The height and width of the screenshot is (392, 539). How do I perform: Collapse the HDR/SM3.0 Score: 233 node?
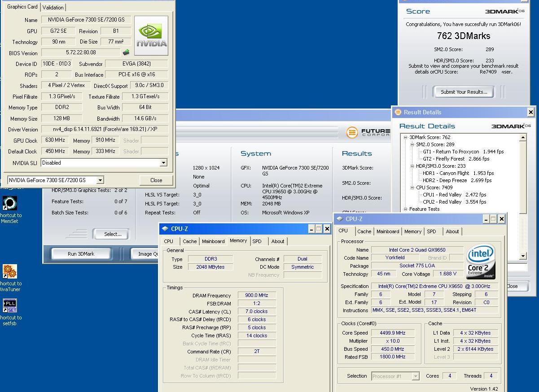point(412,166)
